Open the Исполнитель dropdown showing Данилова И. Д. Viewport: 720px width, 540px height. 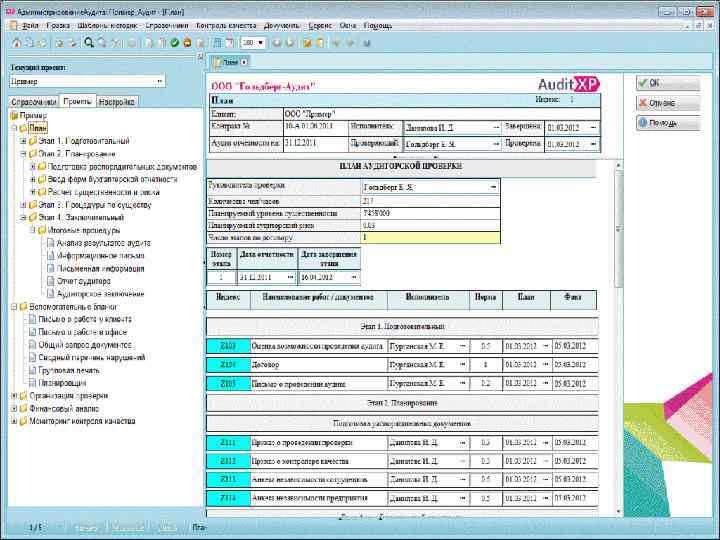tap(496, 128)
